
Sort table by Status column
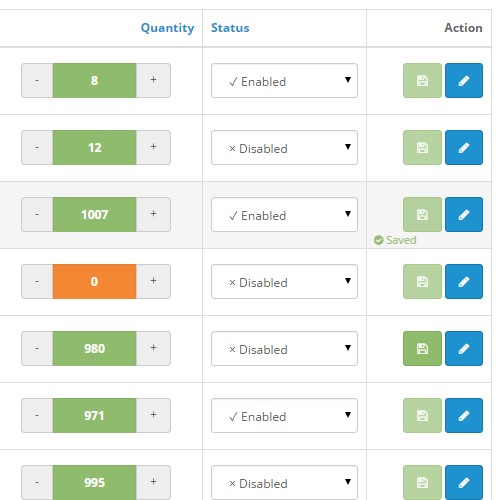(x=230, y=28)
